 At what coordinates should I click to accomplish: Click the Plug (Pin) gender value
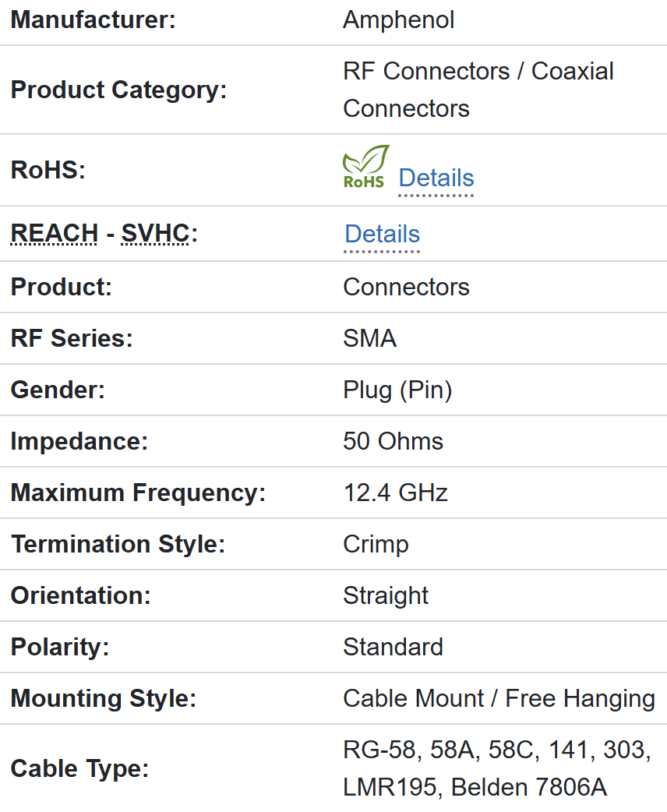(397, 390)
